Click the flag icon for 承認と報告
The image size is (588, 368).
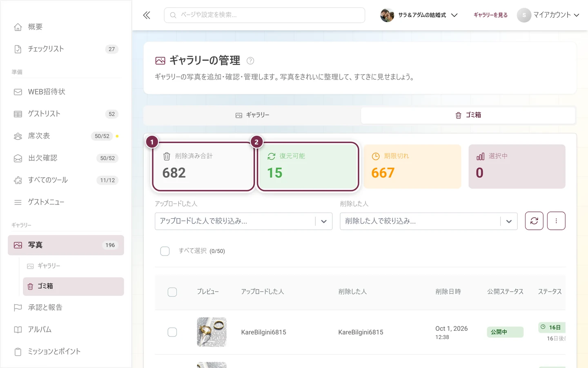click(x=18, y=307)
